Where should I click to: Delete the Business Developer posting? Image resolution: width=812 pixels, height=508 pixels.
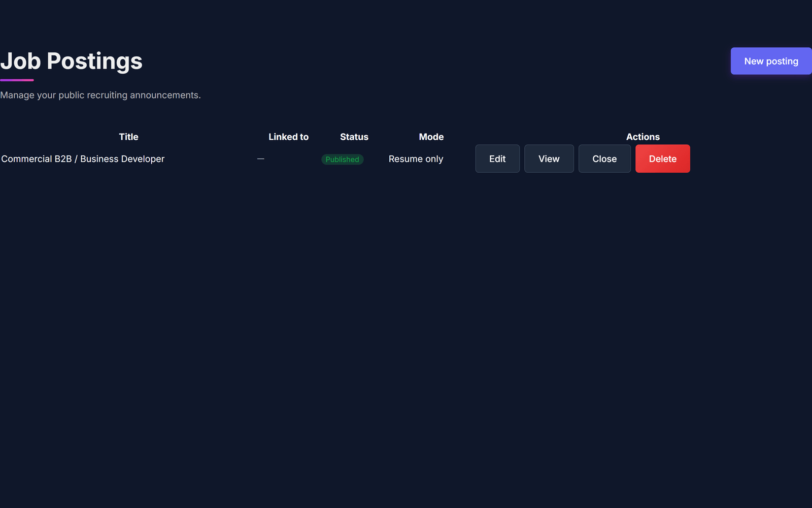(663, 158)
